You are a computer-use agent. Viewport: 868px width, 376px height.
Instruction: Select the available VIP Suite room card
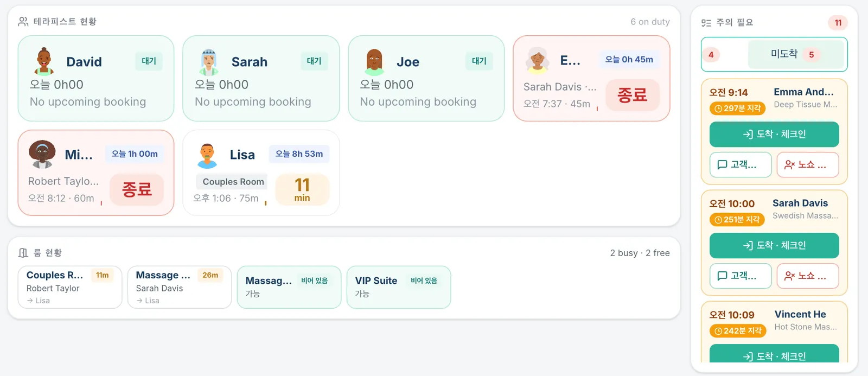399,287
